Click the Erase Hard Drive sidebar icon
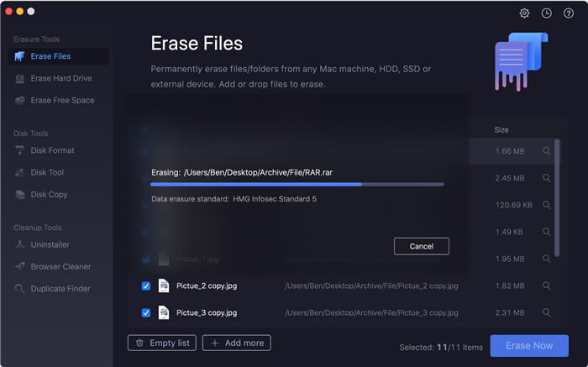 [x=19, y=78]
